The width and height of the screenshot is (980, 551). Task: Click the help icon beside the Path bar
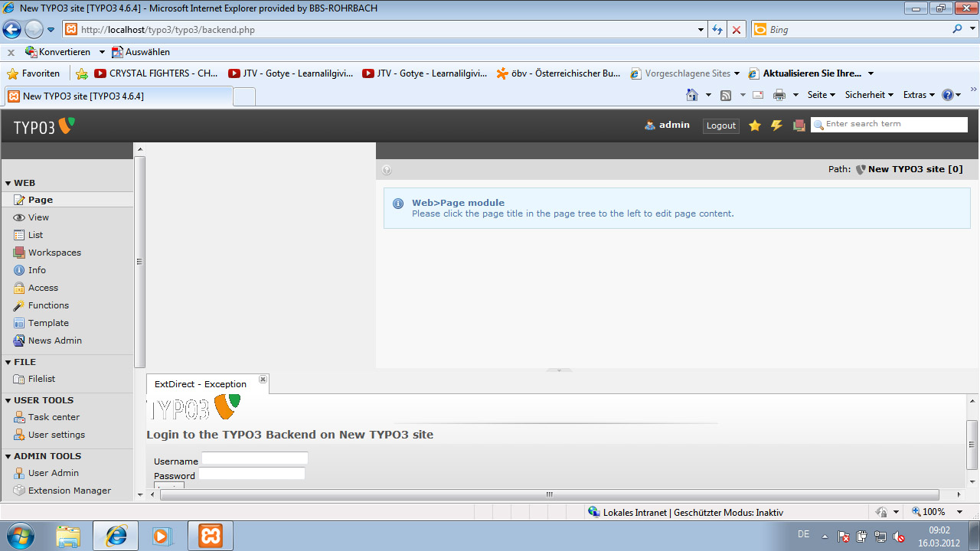tap(387, 170)
